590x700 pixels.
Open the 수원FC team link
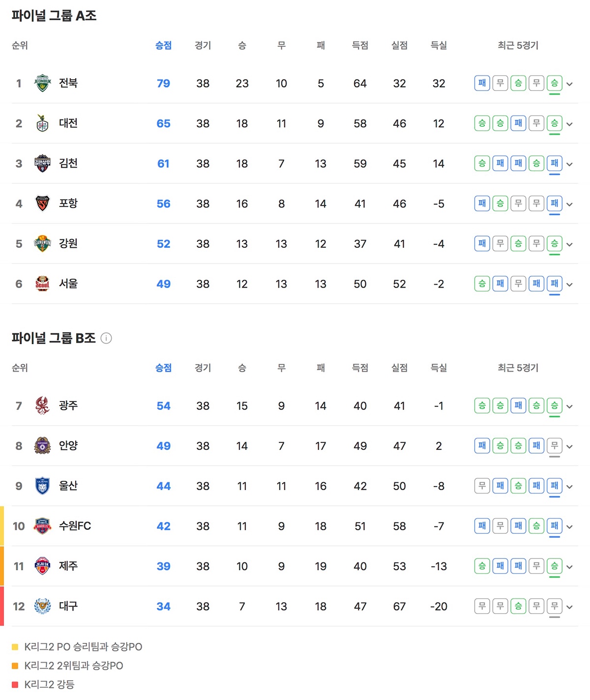coord(75,526)
